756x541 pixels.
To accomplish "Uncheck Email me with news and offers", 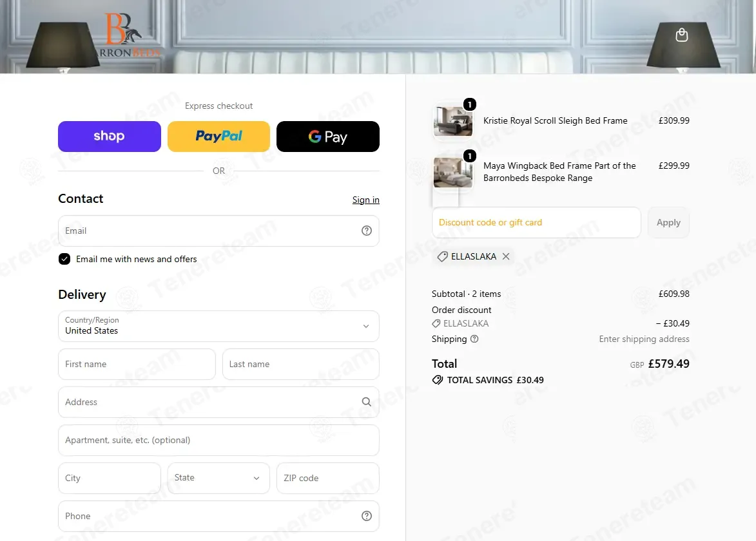I will point(64,259).
